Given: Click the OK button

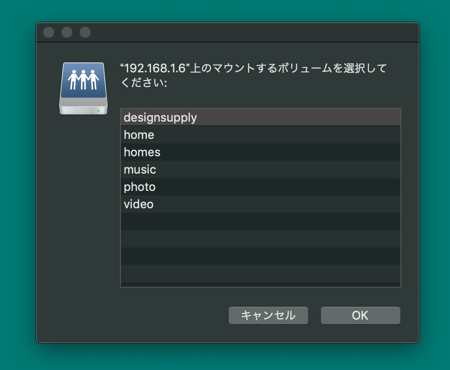Looking at the screenshot, I should pos(360,315).
